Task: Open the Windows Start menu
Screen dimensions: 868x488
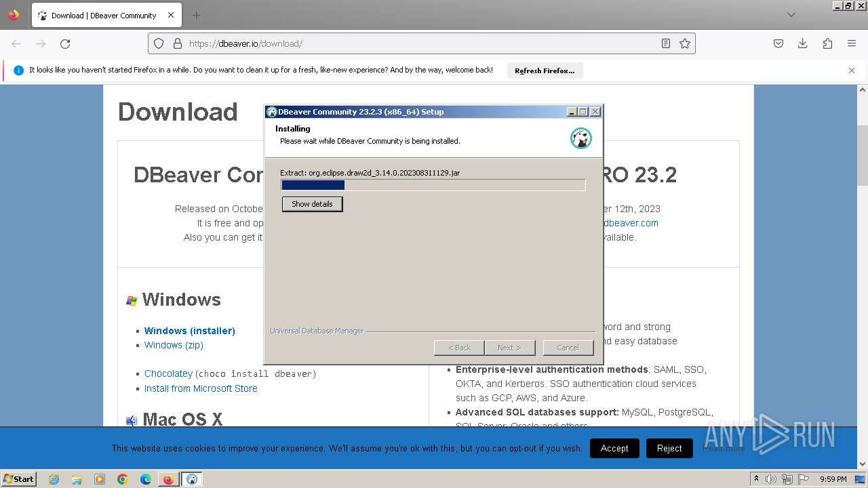Action: [x=19, y=479]
